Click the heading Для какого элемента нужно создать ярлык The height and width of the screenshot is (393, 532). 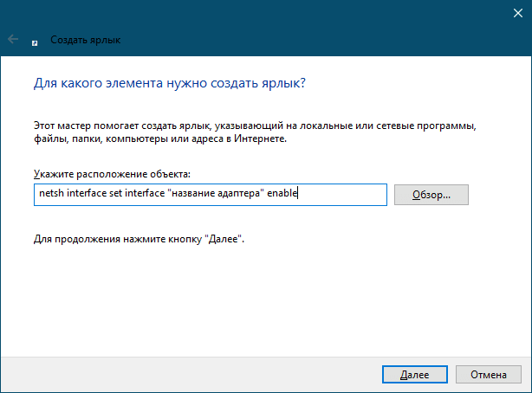[170, 83]
